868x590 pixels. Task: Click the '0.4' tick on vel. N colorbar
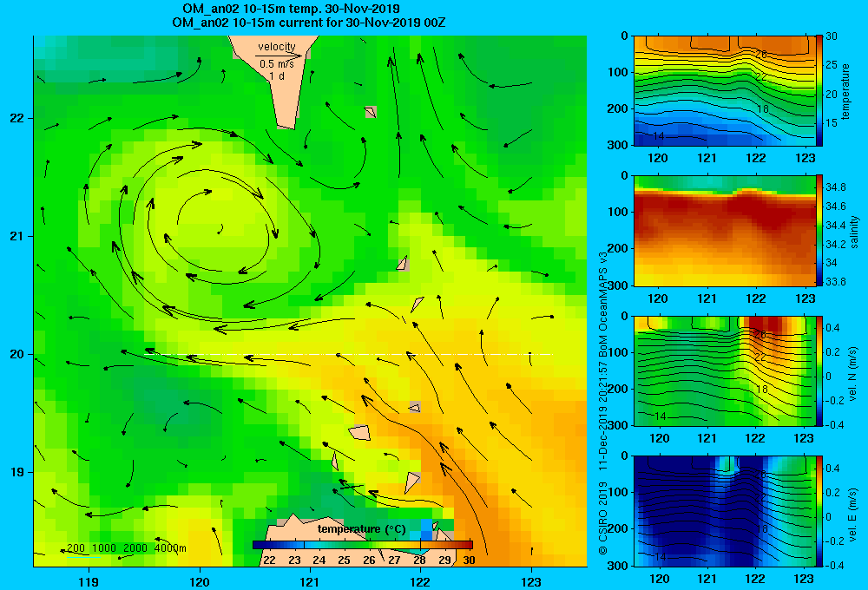click(x=832, y=328)
